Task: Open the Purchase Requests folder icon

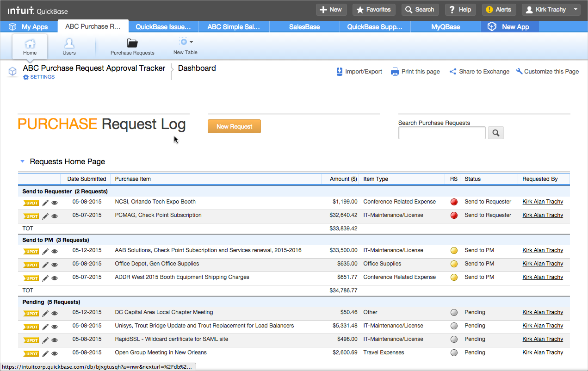Action: (132, 43)
